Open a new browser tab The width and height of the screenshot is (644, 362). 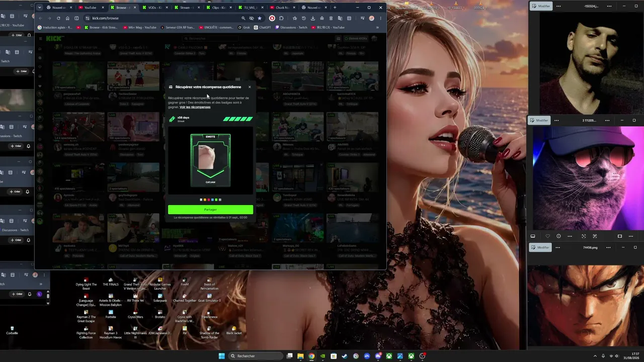coord(335,8)
